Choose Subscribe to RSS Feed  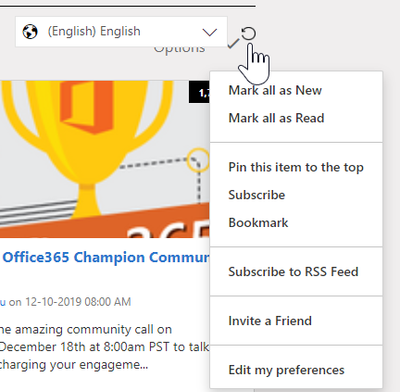tap(293, 272)
